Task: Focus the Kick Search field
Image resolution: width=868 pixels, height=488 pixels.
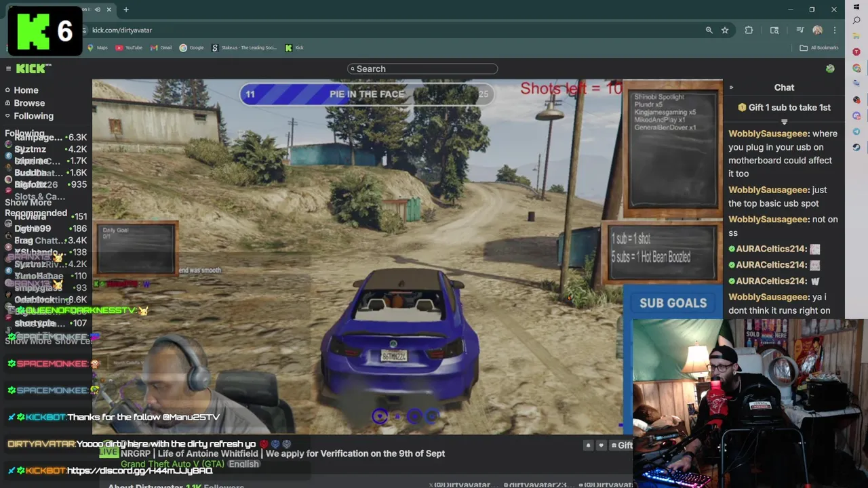Action: point(422,68)
